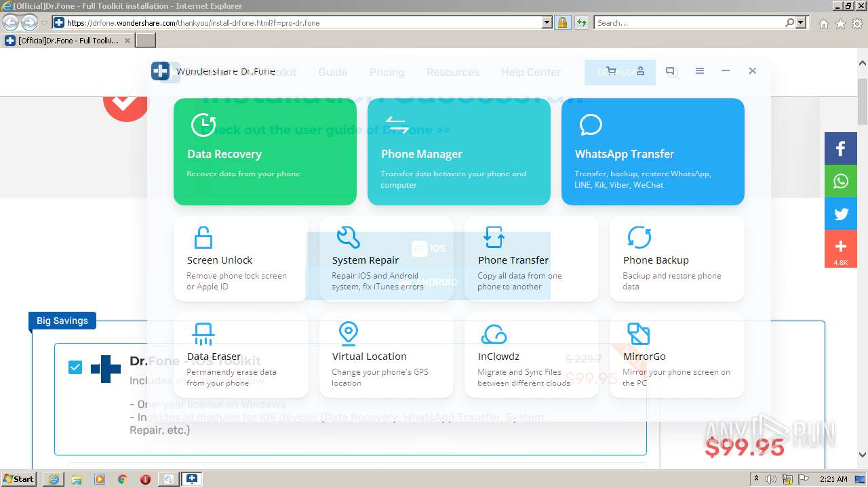
Task: Open Internet Explorer from the taskbar
Action: pos(54,479)
